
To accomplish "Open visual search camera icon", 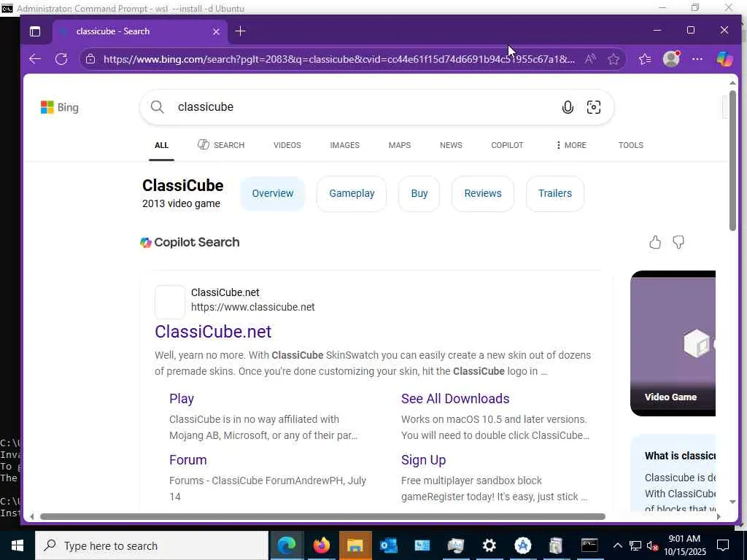I will 593,107.
